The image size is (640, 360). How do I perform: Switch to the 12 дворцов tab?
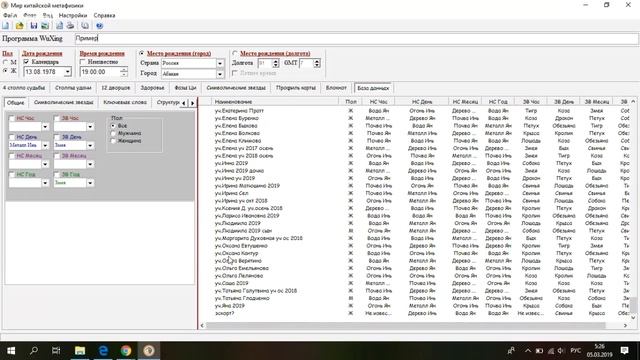coord(116,88)
